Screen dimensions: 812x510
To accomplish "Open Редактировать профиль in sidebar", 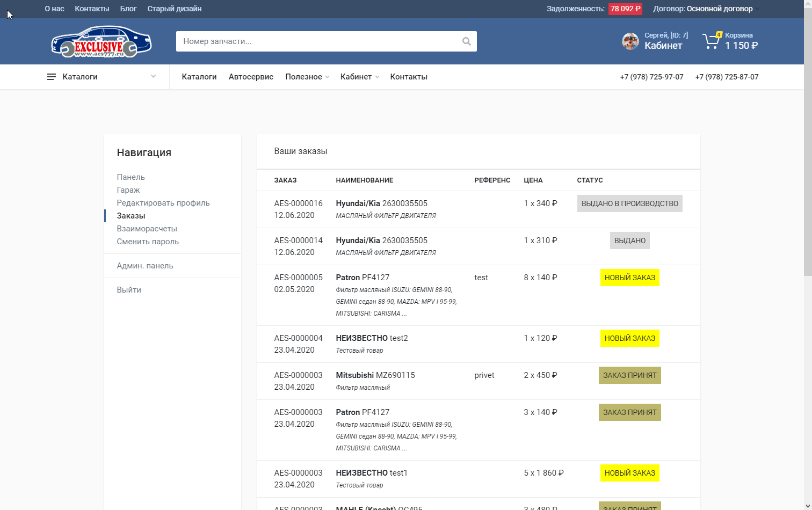I will [163, 203].
